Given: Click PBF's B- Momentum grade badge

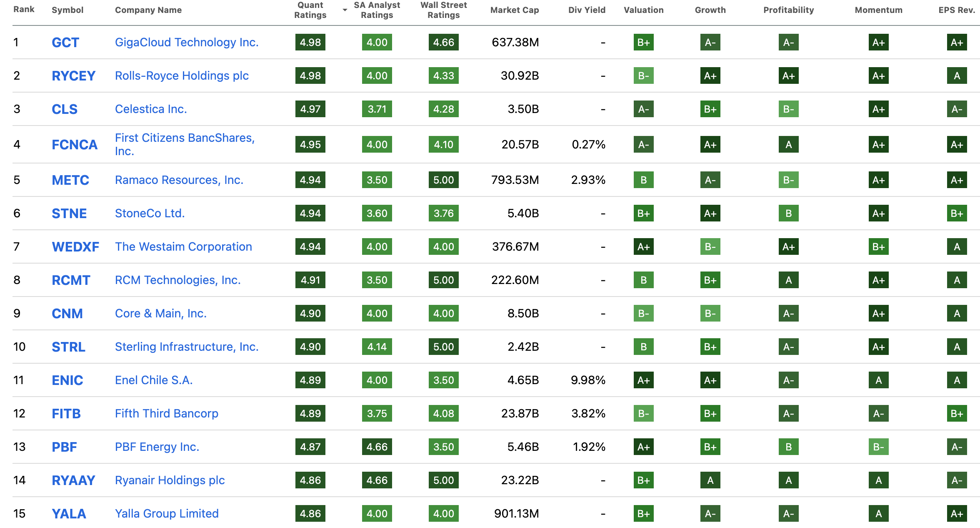Looking at the screenshot, I should pos(878,447).
